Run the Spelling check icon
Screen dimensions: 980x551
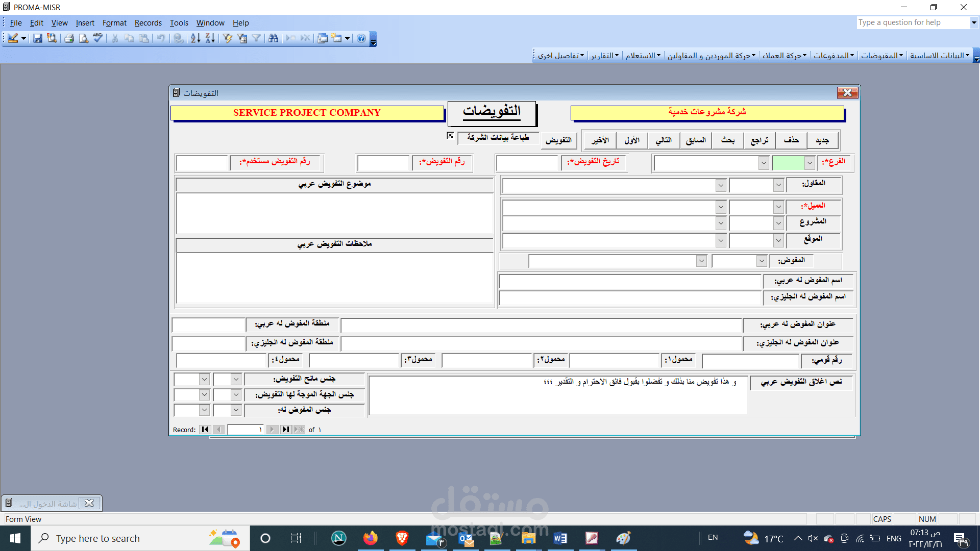click(x=97, y=38)
